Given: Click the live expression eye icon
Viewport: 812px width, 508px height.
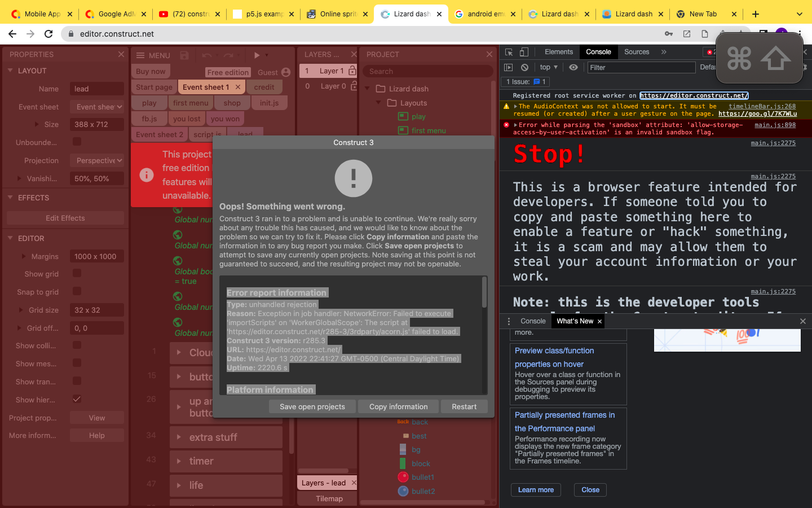Looking at the screenshot, I should (573, 67).
